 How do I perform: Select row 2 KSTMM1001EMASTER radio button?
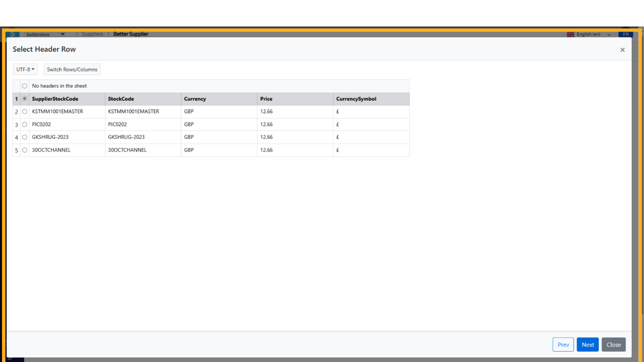(25, 112)
